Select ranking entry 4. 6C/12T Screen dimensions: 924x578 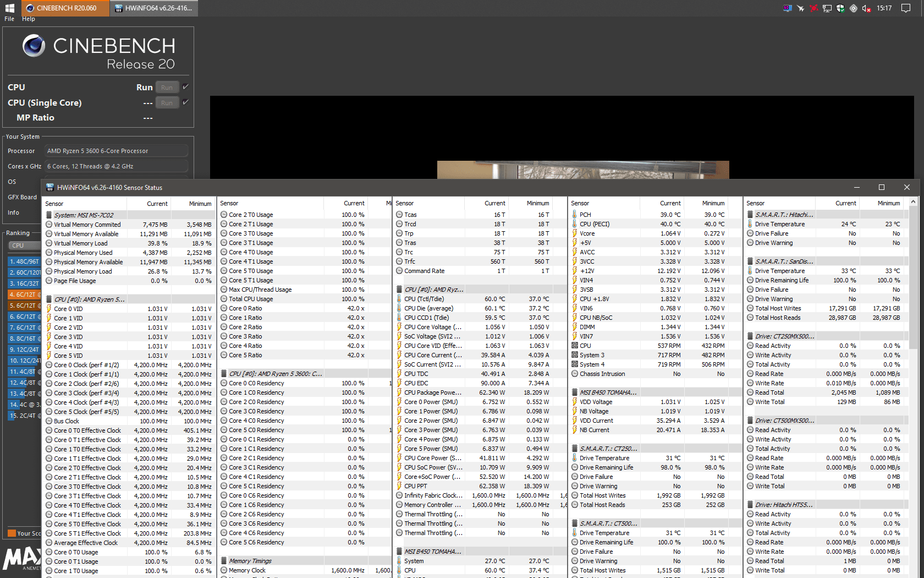[24, 295]
